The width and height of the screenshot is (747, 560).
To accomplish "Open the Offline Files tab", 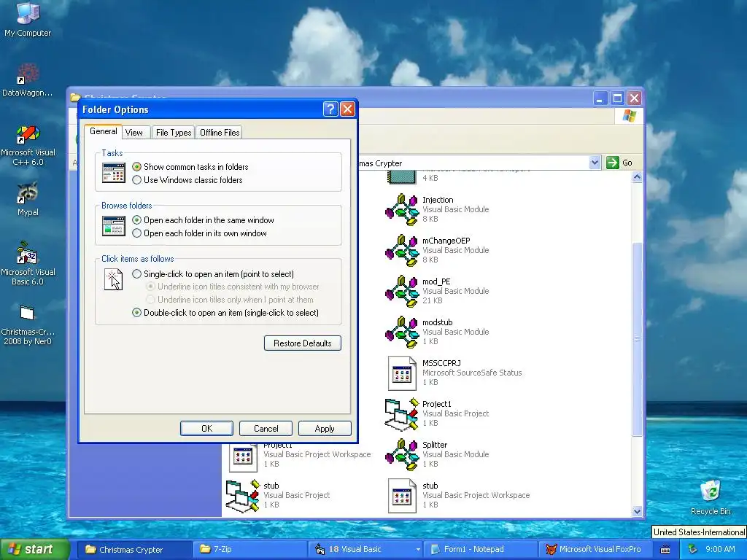I will (220, 133).
